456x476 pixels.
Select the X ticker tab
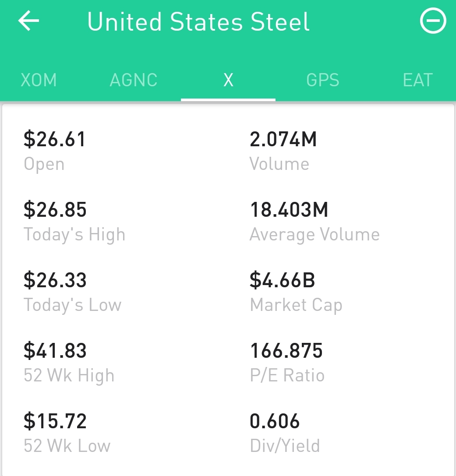228,80
